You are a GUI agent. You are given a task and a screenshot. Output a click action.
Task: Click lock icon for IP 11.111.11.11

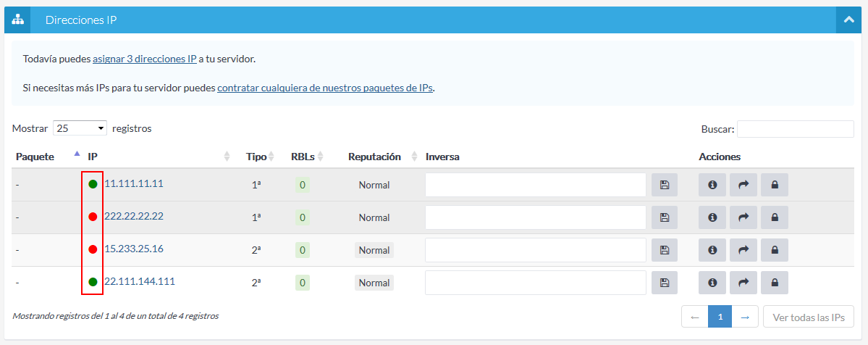[774, 185]
